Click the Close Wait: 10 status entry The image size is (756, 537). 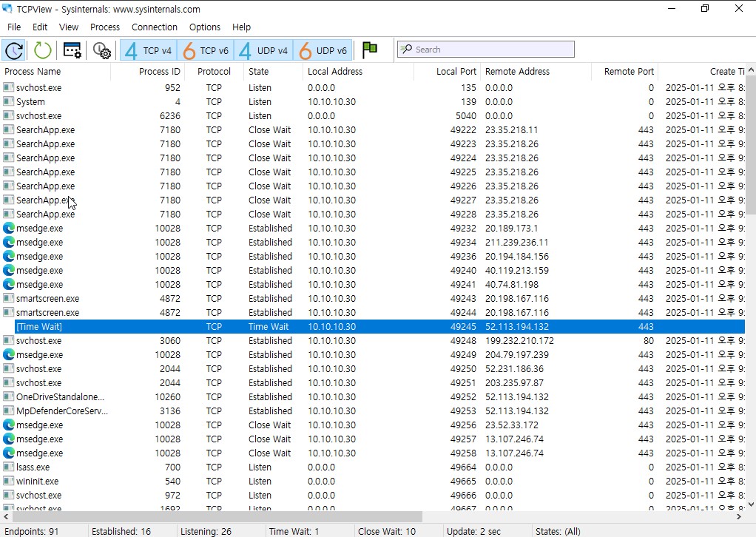tap(387, 531)
